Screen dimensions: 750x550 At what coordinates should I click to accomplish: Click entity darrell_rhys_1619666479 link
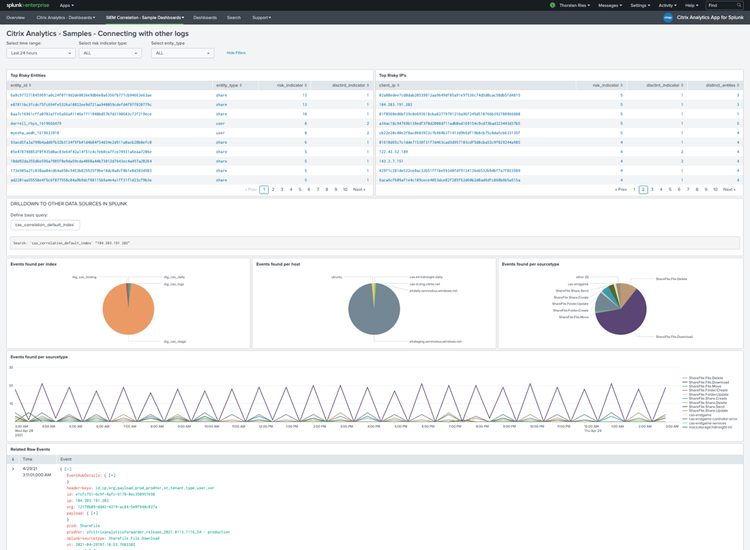click(x=36, y=123)
